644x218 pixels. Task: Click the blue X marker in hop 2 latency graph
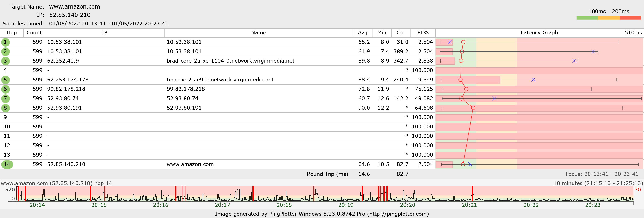click(593, 52)
